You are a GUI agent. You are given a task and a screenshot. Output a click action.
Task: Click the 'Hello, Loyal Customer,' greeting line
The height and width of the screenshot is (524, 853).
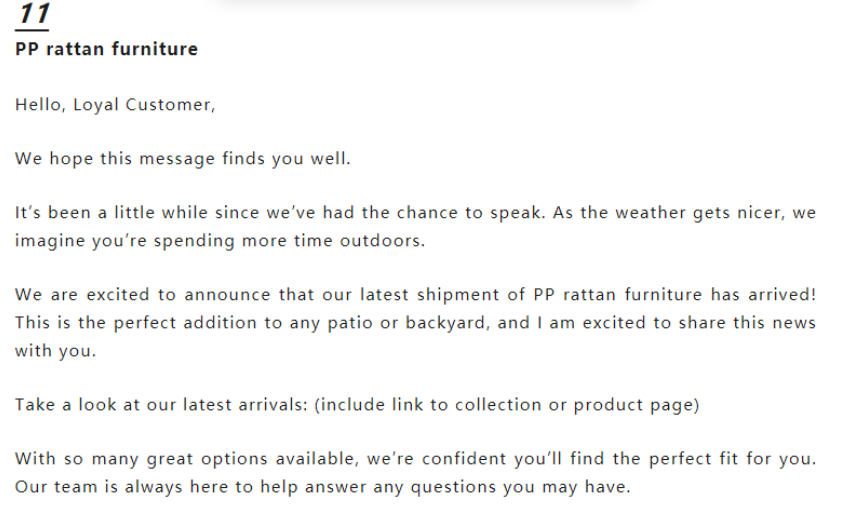pyautogui.click(x=115, y=104)
